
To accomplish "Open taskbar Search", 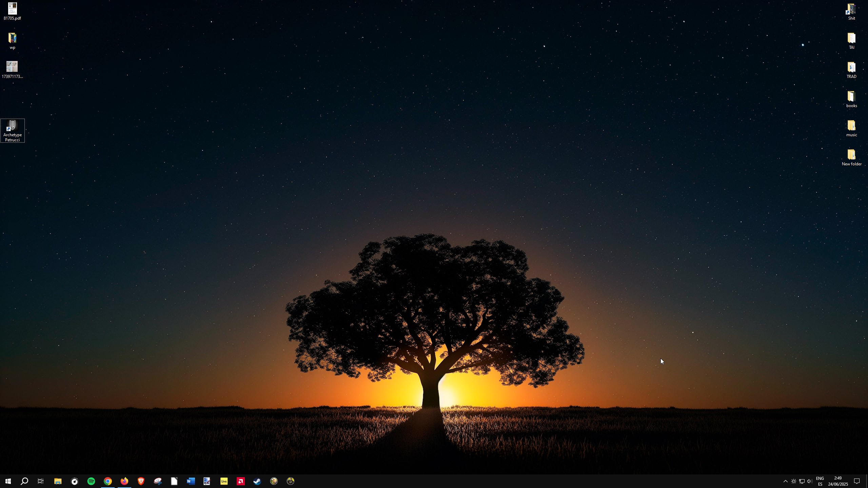I will click(24, 481).
